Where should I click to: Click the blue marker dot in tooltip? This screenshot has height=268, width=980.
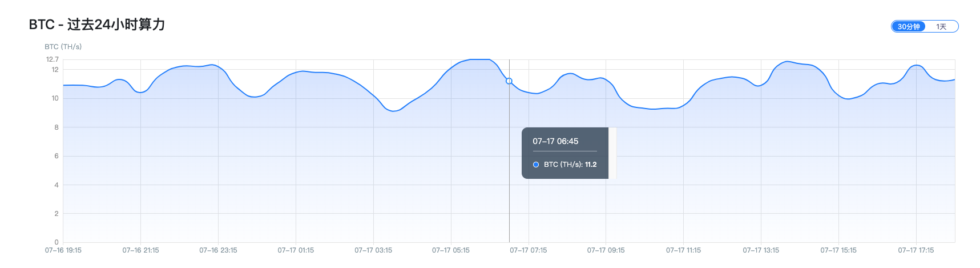[x=536, y=165]
